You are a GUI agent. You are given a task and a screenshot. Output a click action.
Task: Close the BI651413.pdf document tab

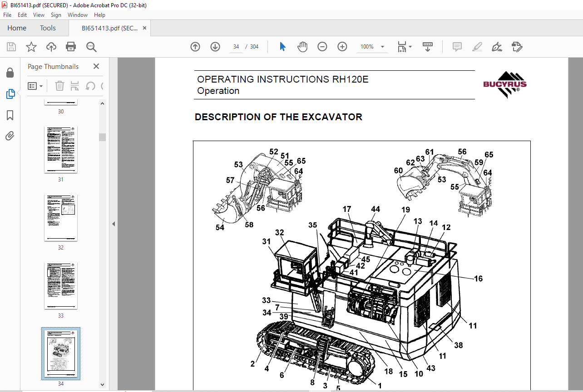tap(145, 28)
